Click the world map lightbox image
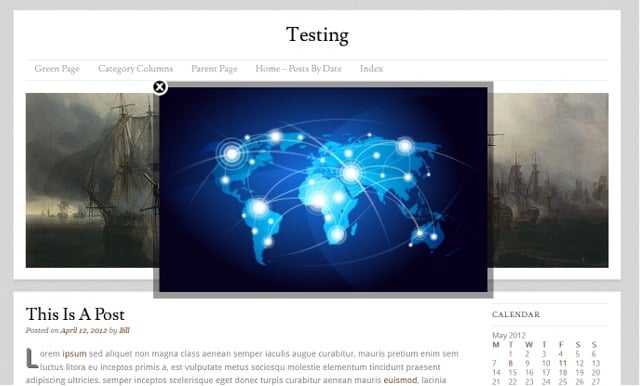This screenshot has height=386, width=644. (x=323, y=189)
